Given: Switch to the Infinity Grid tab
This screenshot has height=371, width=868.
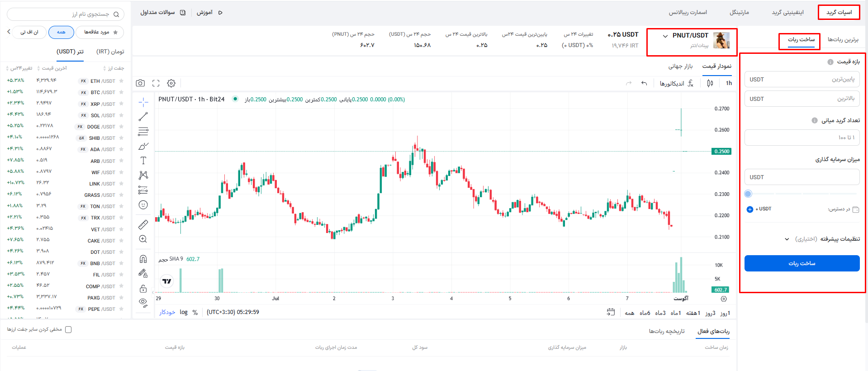Looking at the screenshot, I should coord(787,13).
